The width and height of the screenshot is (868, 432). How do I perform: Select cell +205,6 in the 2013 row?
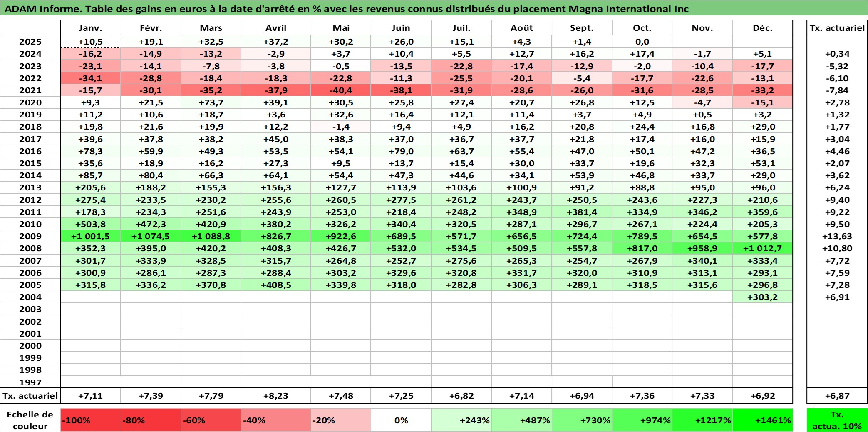90,187
